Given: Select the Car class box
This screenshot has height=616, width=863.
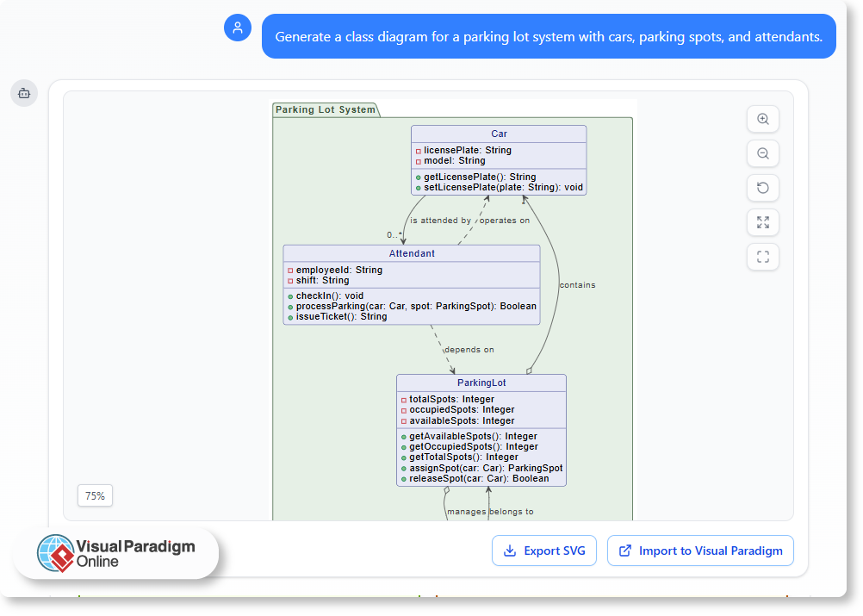Looking at the screenshot, I should [x=500, y=159].
